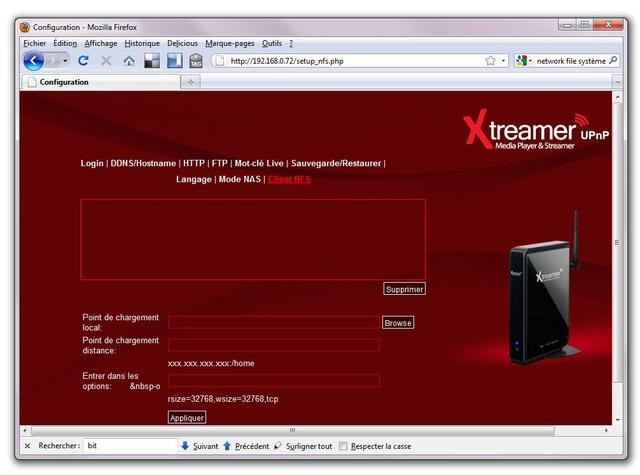
Task: Open the Delicious sidebar panel icon
Action: 174,61
